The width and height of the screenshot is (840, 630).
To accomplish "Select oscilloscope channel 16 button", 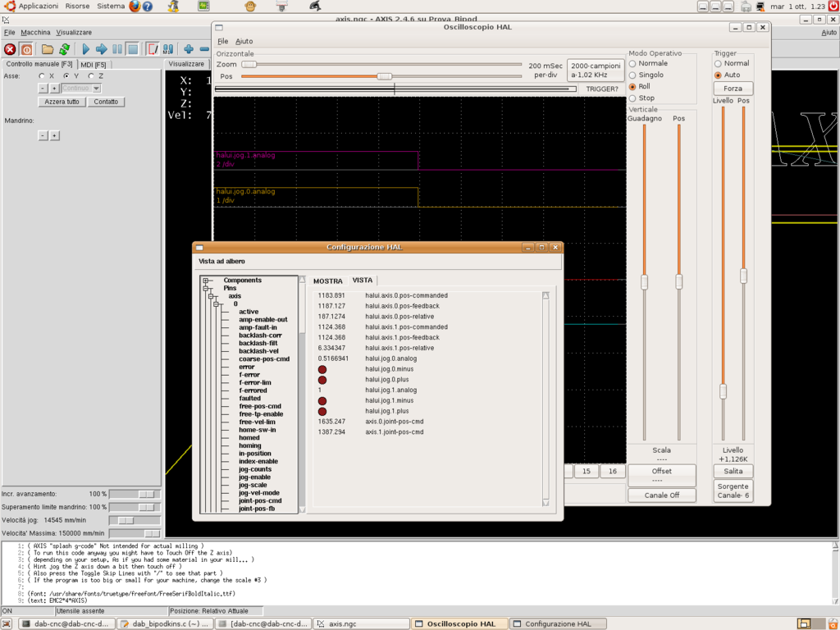I will [612, 472].
